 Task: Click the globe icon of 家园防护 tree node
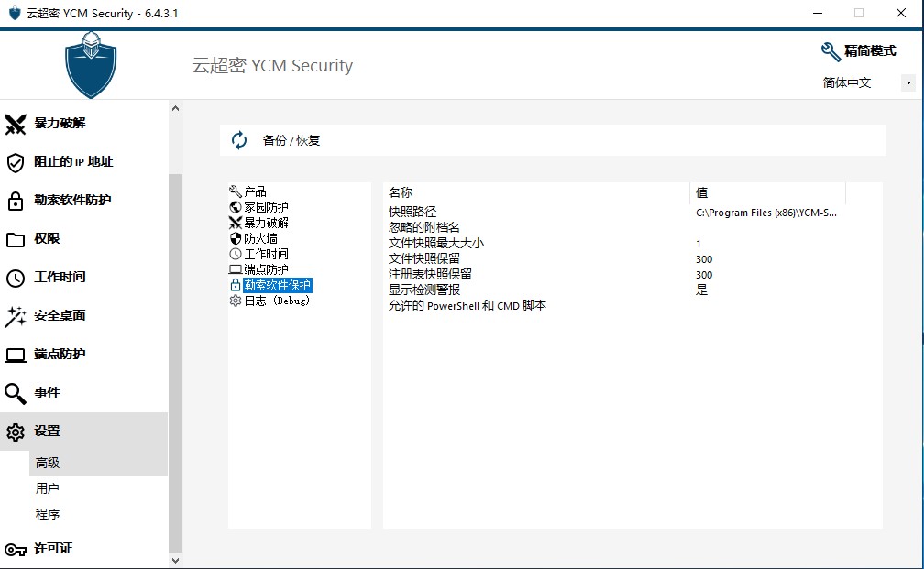pos(235,207)
